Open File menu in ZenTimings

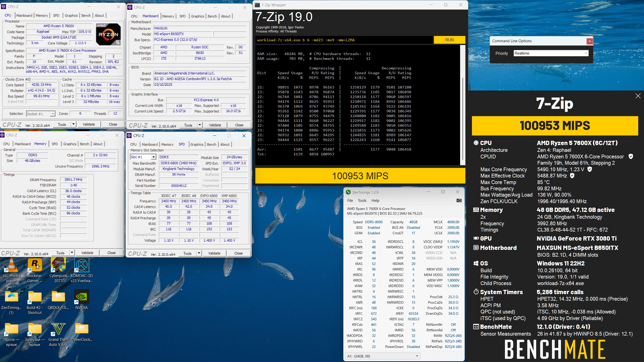coord(350,200)
